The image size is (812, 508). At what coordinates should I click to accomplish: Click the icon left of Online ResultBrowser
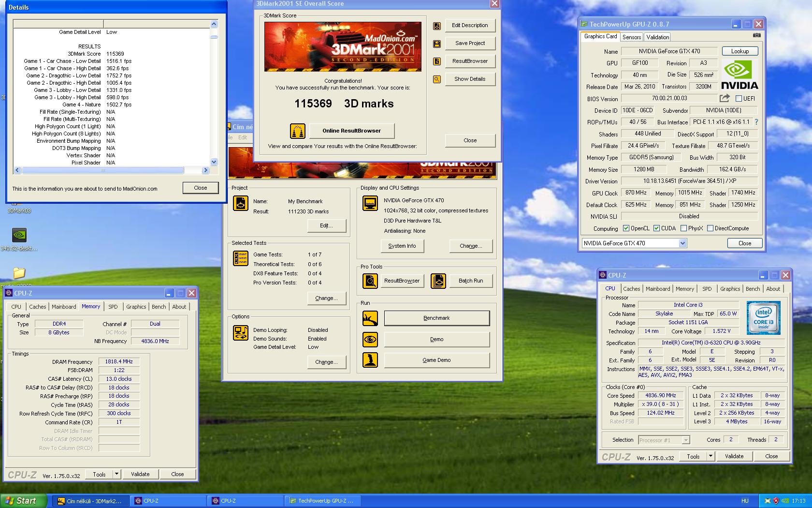(x=298, y=131)
